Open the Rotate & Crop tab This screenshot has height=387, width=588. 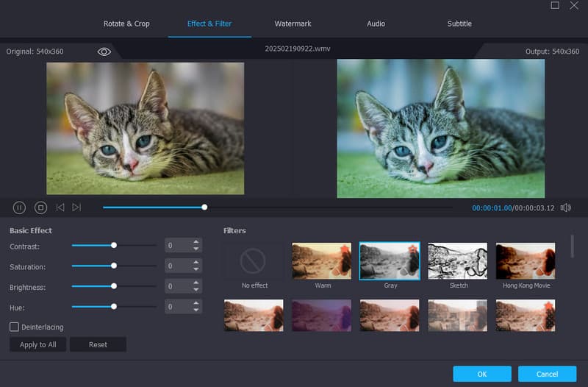(126, 24)
